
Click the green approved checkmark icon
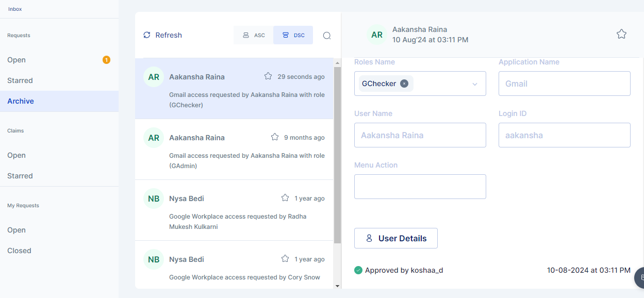pyautogui.click(x=358, y=270)
